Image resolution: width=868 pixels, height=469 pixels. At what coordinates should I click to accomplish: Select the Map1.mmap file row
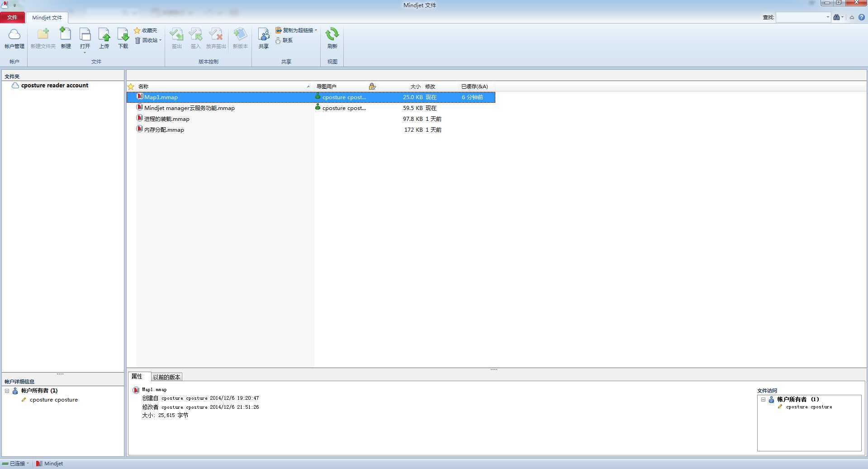[311, 97]
